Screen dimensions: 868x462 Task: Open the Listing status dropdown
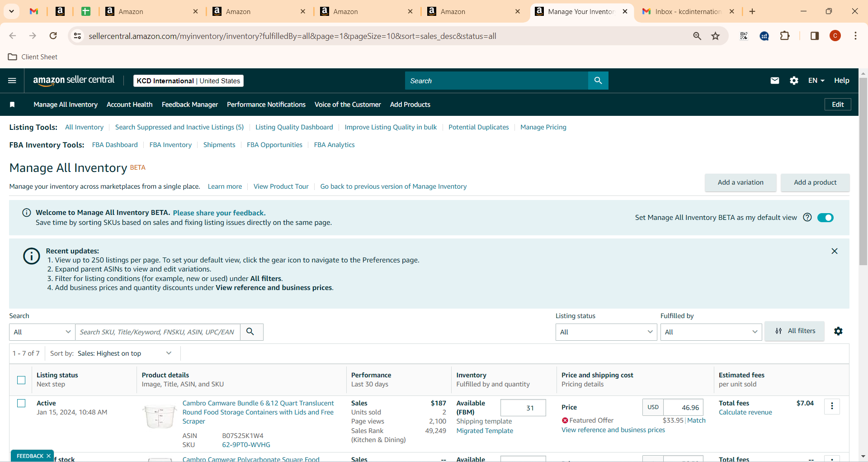click(x=606, y=332)
